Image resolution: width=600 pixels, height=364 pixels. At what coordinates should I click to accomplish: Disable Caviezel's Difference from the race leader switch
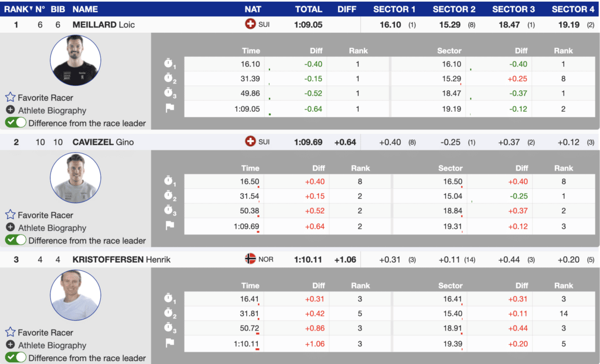(x=16, y=240)
